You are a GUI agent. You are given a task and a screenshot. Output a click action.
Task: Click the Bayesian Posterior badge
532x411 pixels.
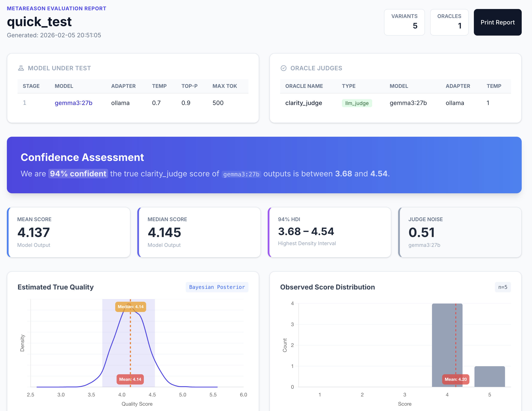216,287
